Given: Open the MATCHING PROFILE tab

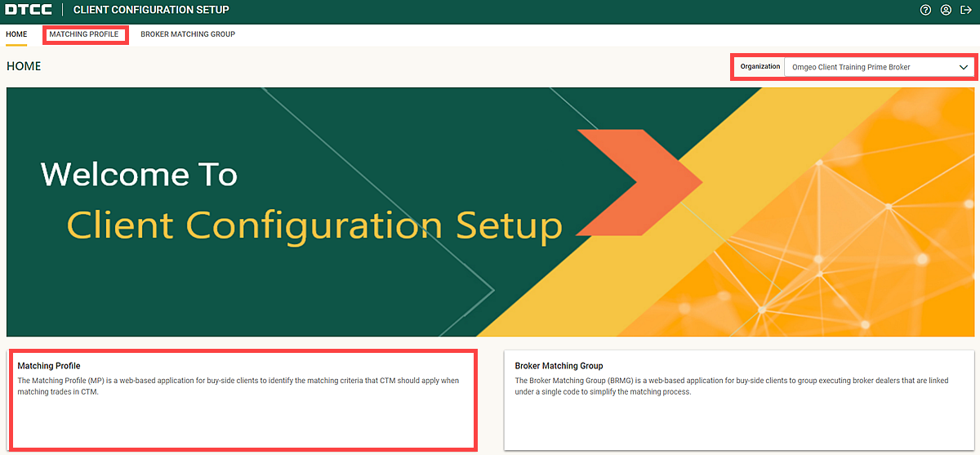Looking at the screenshot, I should pyautogui.click(x=84, y=34).
